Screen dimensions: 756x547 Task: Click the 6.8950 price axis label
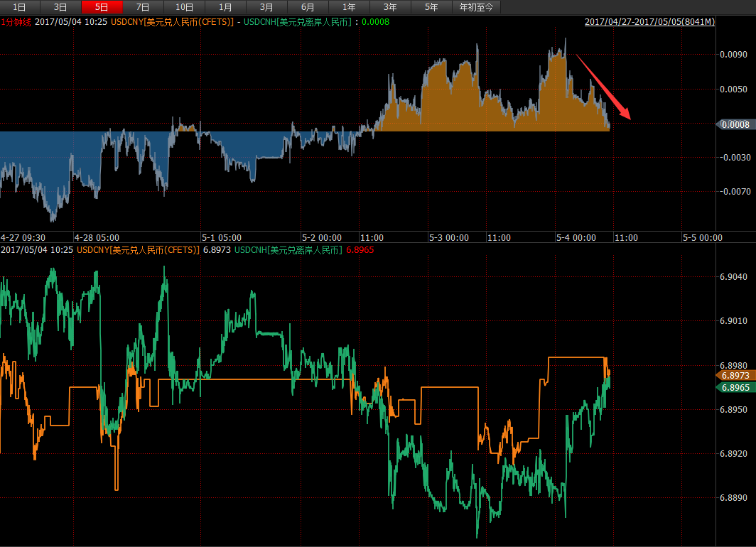(x=734, y=410)
